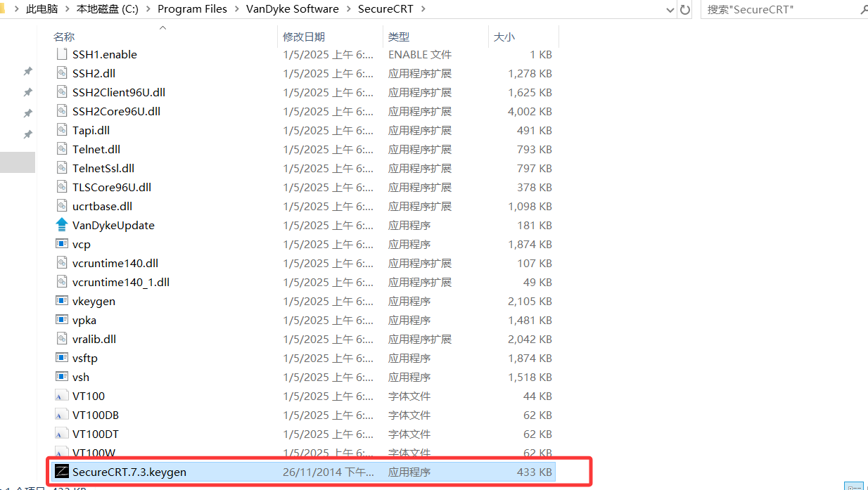Select the "1,098 KB" size cell
The width and height of the screenshot is (868, 490).
coord(530,206)
